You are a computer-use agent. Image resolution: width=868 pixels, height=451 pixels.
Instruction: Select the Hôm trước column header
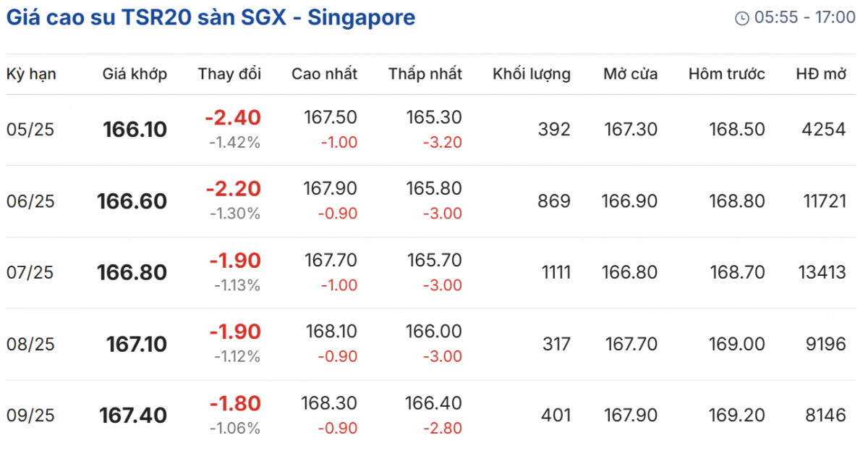coord(726,74)
